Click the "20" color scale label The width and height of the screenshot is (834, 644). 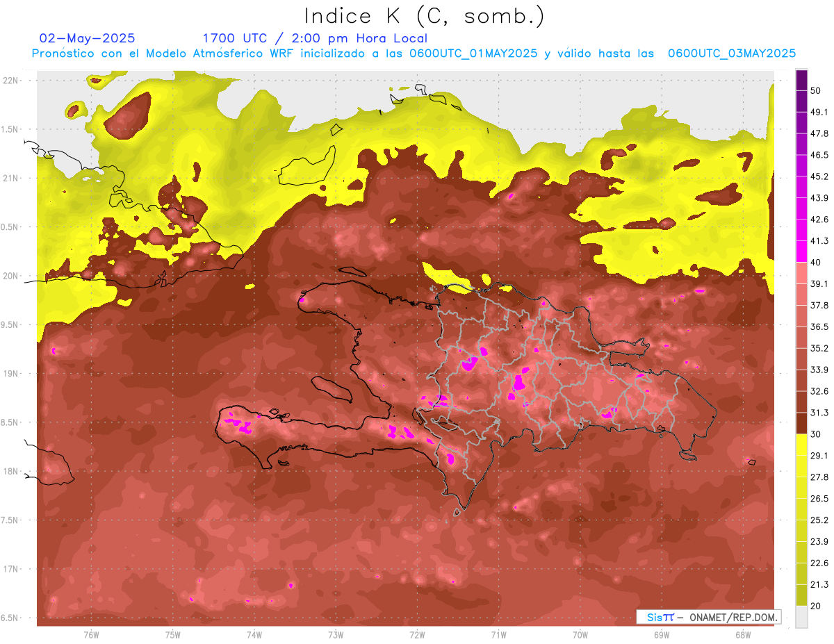click(817, 606)
